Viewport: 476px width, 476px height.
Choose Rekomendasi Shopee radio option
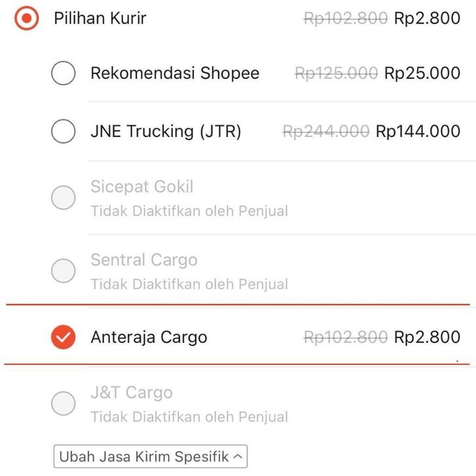click(x=63, y=73)
